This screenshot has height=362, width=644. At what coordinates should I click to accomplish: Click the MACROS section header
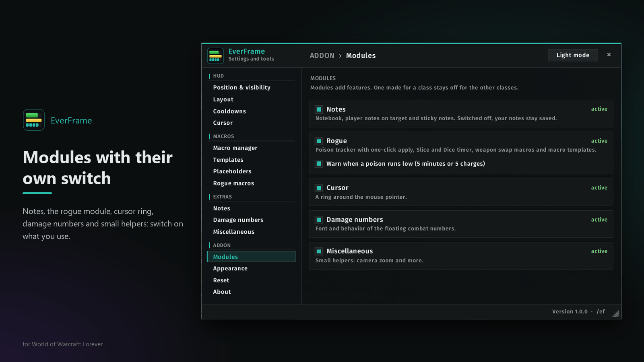click(x=223, y=136)
